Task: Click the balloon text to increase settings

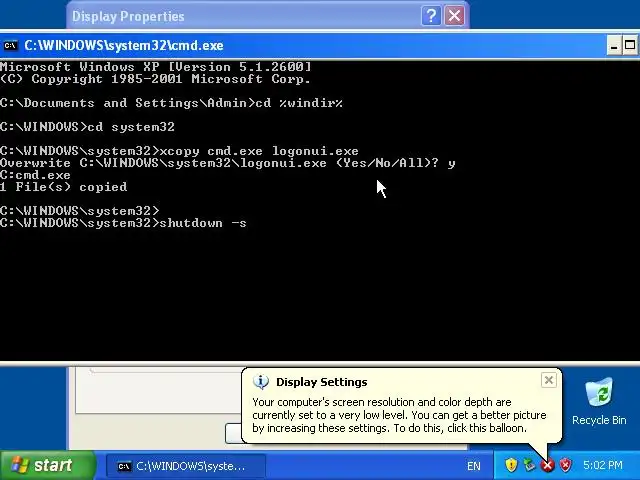Action: [x=399, y=415]
